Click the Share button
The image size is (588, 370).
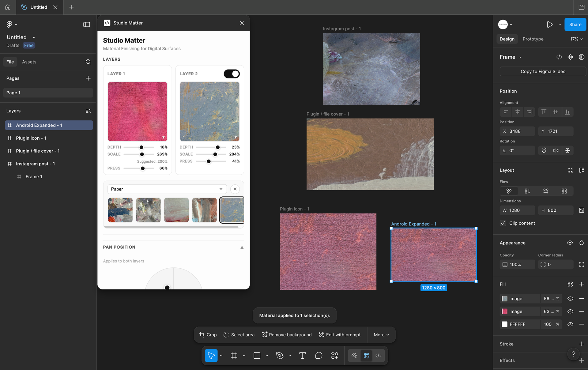tap(575, 25)
